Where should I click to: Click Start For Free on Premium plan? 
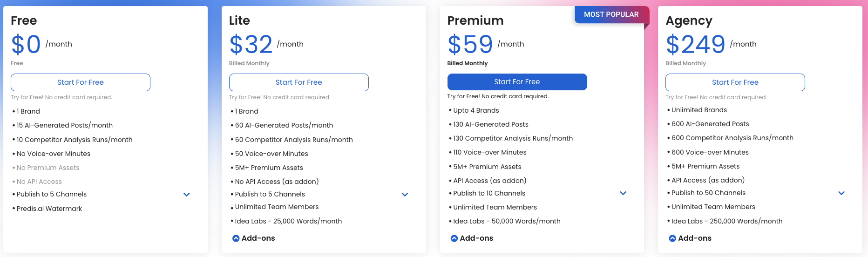coord(517,82)
